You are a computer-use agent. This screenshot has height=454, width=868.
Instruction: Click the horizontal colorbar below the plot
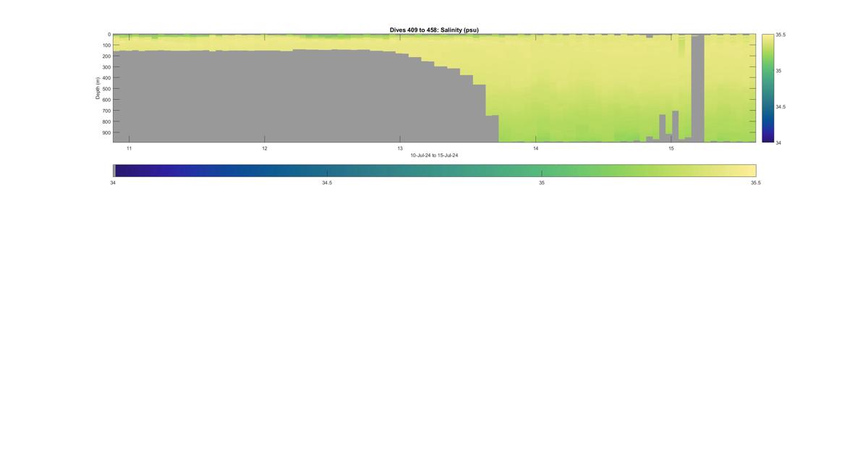click(434, 171)
